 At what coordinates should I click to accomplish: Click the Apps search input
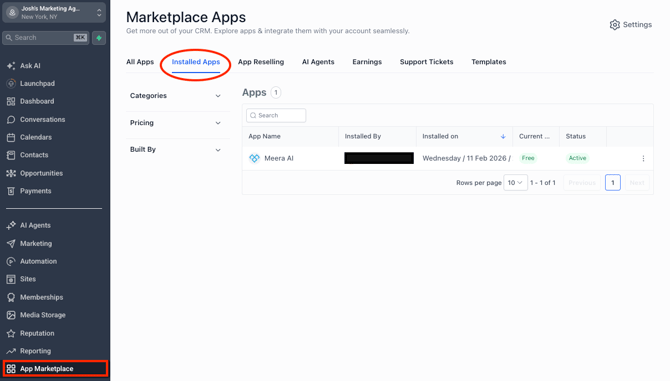pyautogui.click(x=276, y=115)
